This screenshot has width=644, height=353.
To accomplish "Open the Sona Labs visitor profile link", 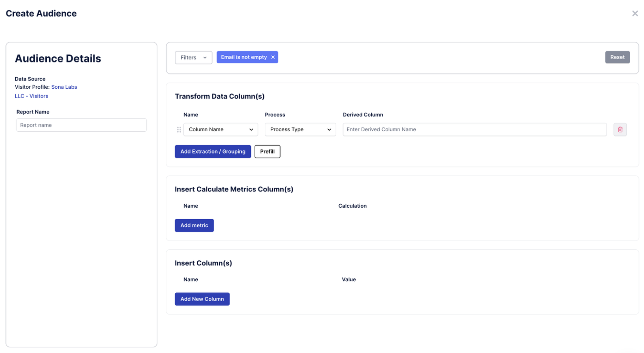I will tap(64, 87).
